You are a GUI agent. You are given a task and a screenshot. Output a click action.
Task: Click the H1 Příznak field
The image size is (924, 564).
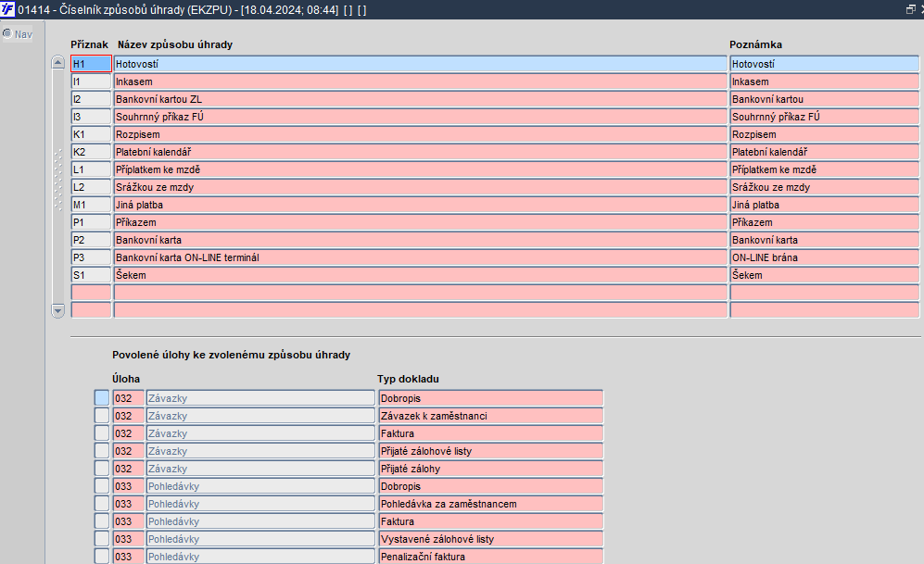click(92, 64)
